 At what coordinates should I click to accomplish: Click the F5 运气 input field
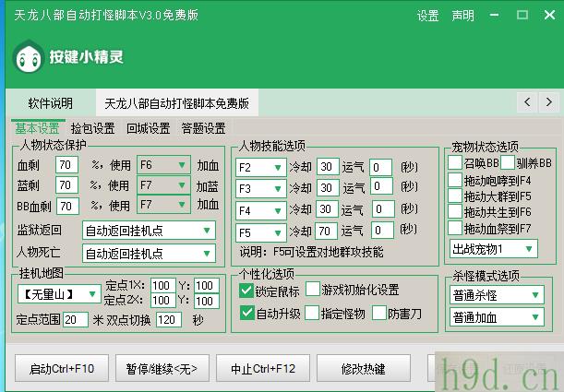[x=382, y=231]
